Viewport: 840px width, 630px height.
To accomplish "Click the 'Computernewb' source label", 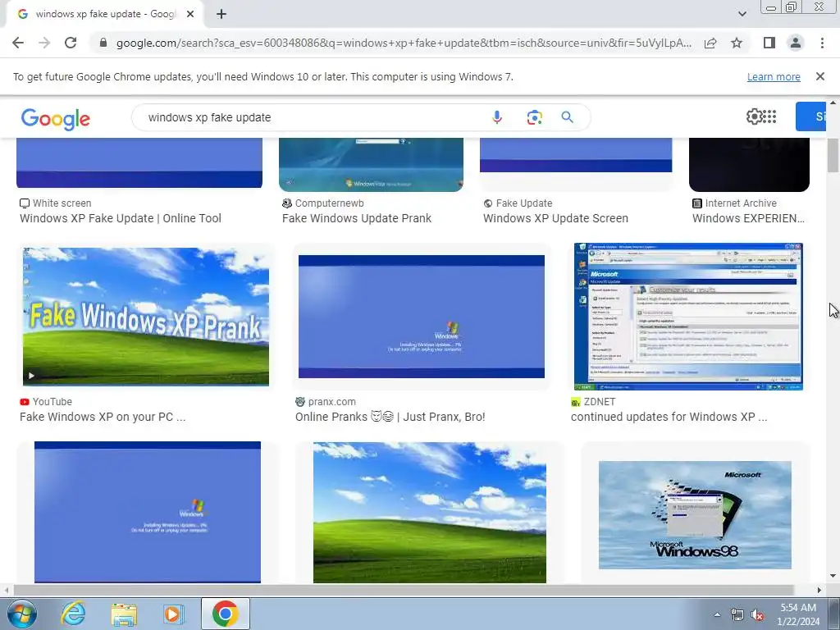I will pyautogui.click(x=330, y=203).
